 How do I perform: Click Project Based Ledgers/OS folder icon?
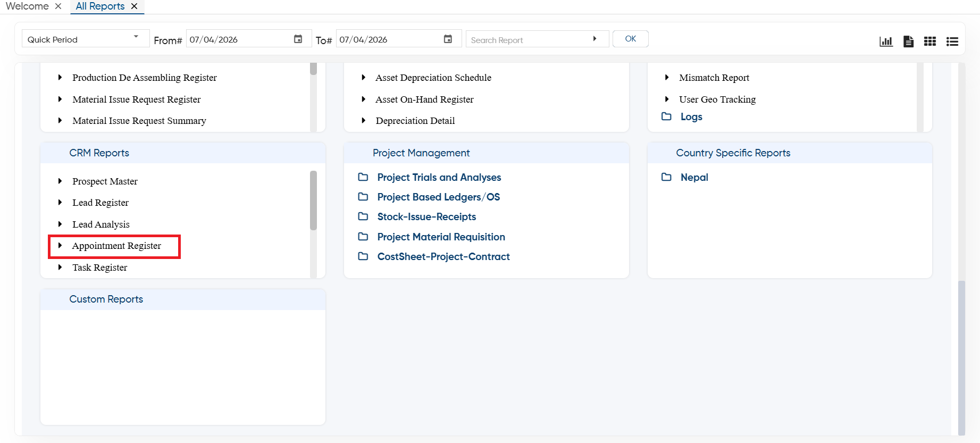click(x=363, y=197)
